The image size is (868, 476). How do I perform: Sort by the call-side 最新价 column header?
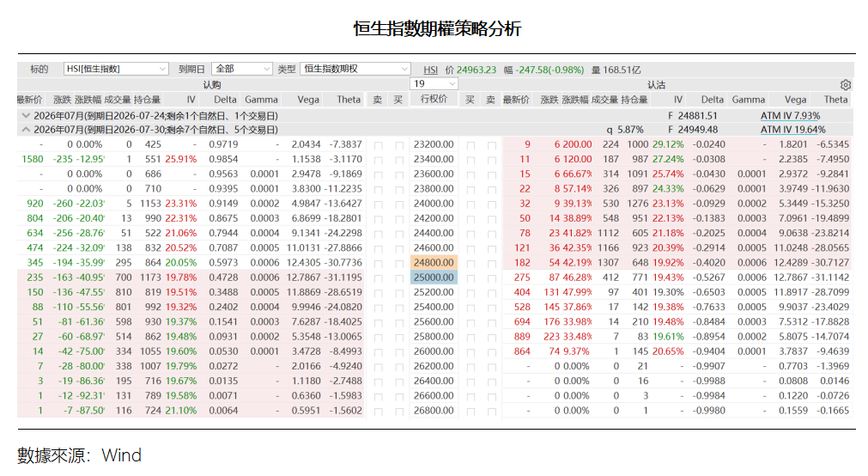(30, 100)
